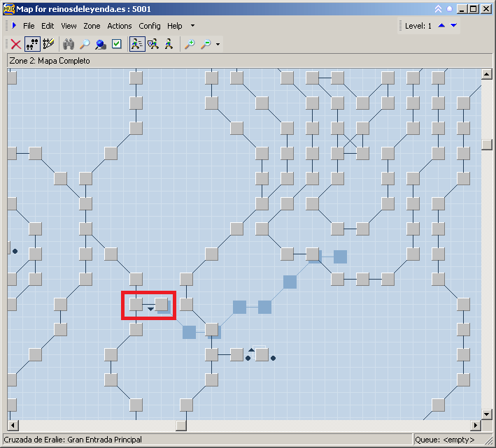Click the walking figure with shield icon
496x448 pixels.
click(153, 44)
